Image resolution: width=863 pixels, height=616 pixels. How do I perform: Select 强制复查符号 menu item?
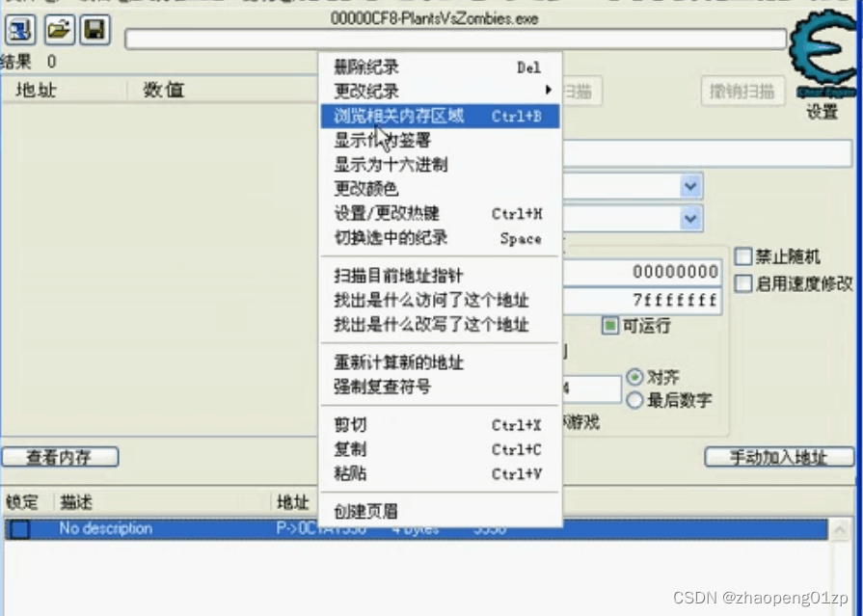click(x=440, y=387)
